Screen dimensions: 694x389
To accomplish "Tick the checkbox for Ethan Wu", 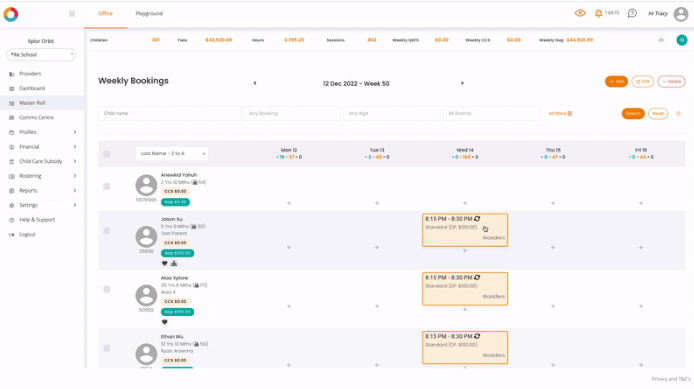I will click(107, 348).
